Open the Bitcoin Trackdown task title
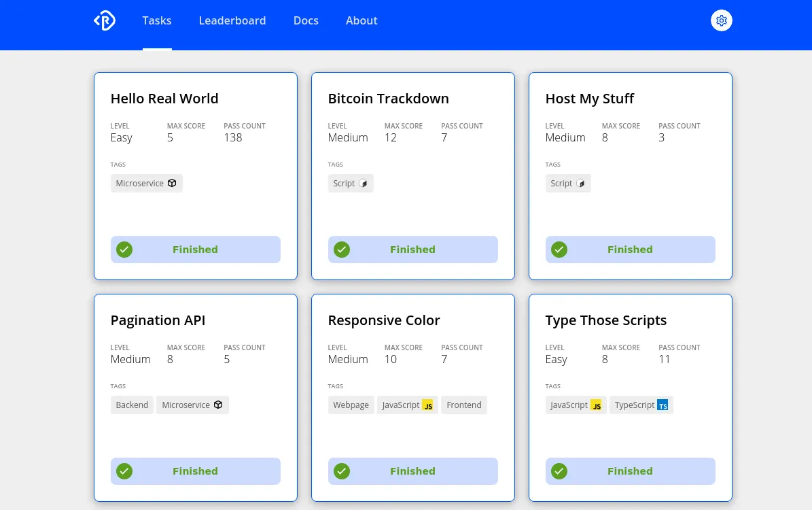The width and height of the screenshot is (812, 510). 389,99
